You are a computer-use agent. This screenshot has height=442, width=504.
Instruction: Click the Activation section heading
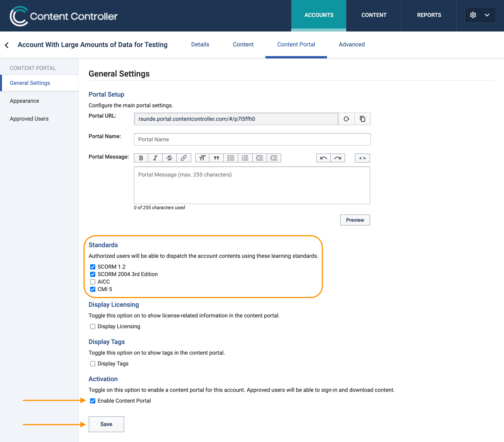point(103,379)
